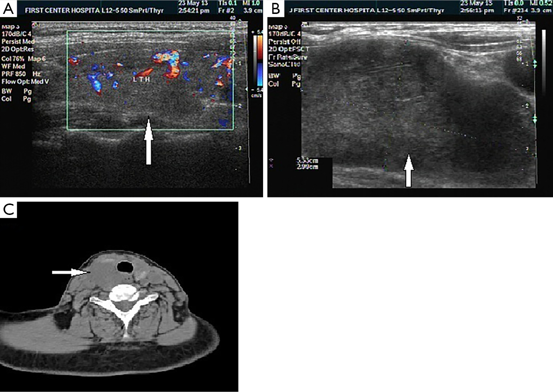This screenshot has height=392, width=553.
Task: Select the panel A label letter
Action: pos(9,9)
